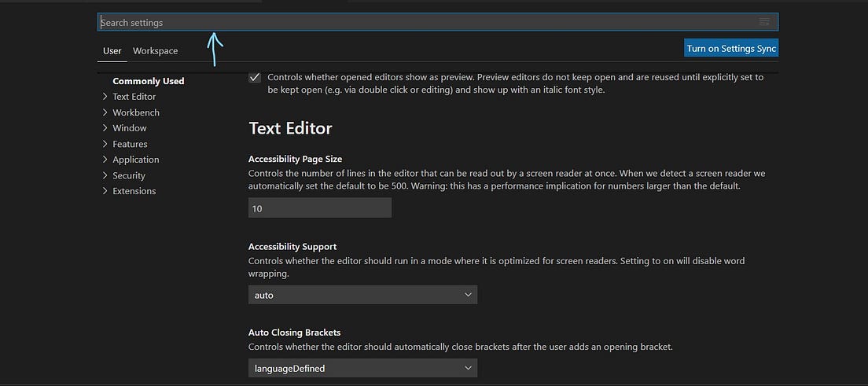Click the Auto Closing Brackets setting title
868x386 pixels.
click(x=295, y=333)
